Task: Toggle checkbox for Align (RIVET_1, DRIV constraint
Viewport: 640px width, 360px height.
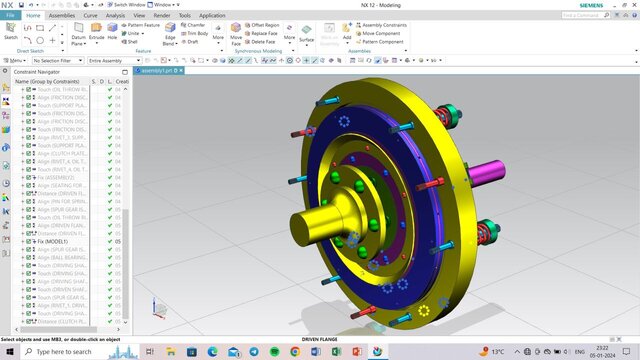Action: pyautogui.click(x=29, y=305)
